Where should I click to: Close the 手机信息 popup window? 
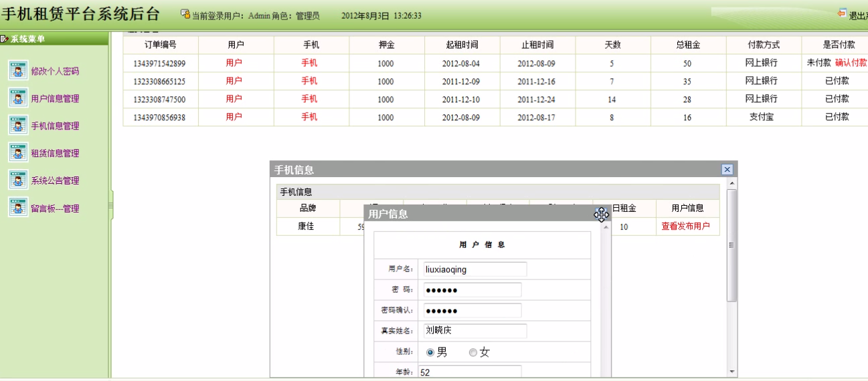[727, 170]
